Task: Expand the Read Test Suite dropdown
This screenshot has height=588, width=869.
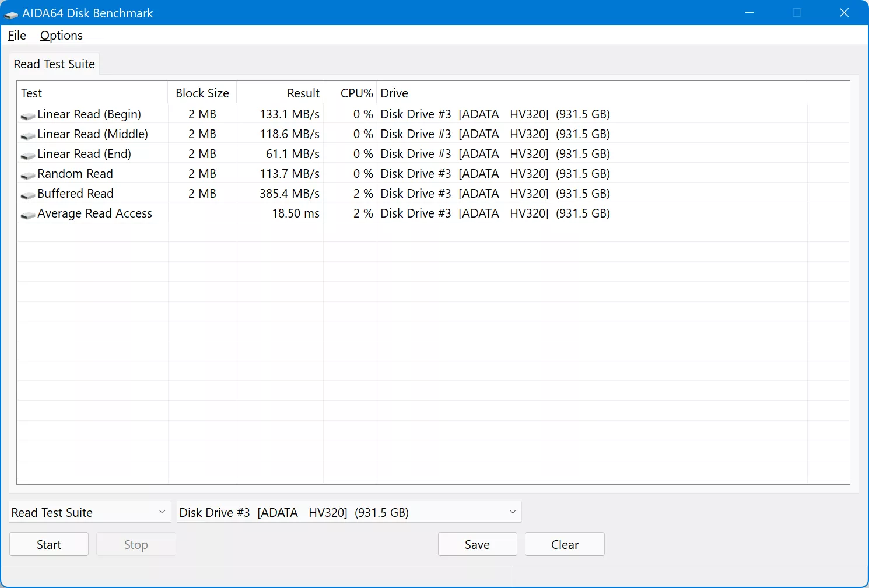Action: [90, 512]
